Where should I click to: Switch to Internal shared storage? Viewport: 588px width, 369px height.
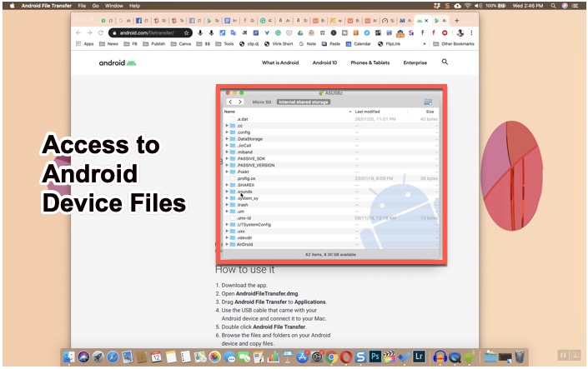[x=304, y=102]
